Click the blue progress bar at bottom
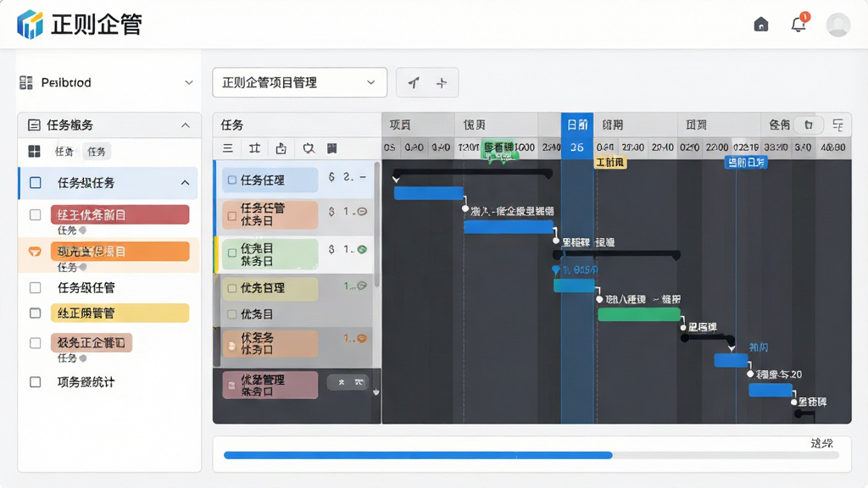868x488 pixels. [418, 455]
